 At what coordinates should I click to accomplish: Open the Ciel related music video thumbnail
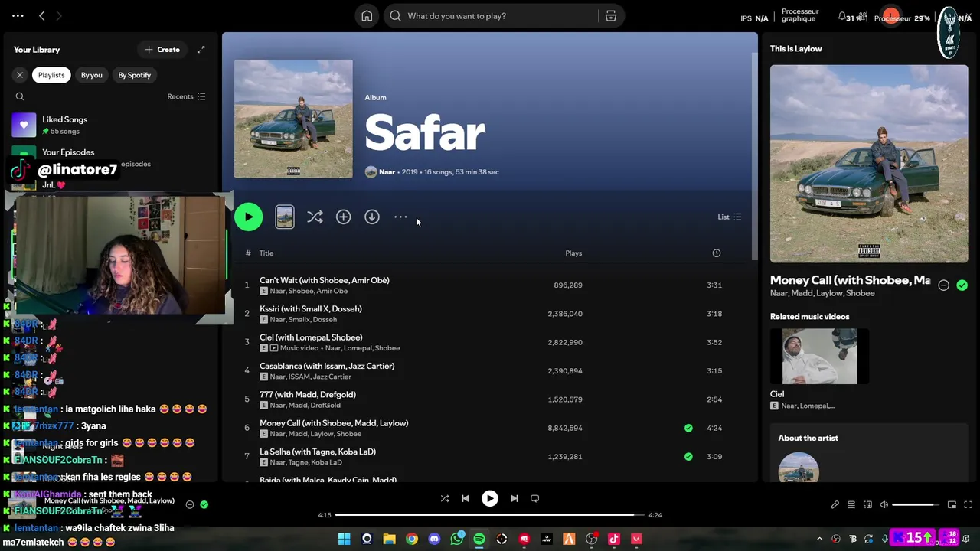(x=819, y=357)
